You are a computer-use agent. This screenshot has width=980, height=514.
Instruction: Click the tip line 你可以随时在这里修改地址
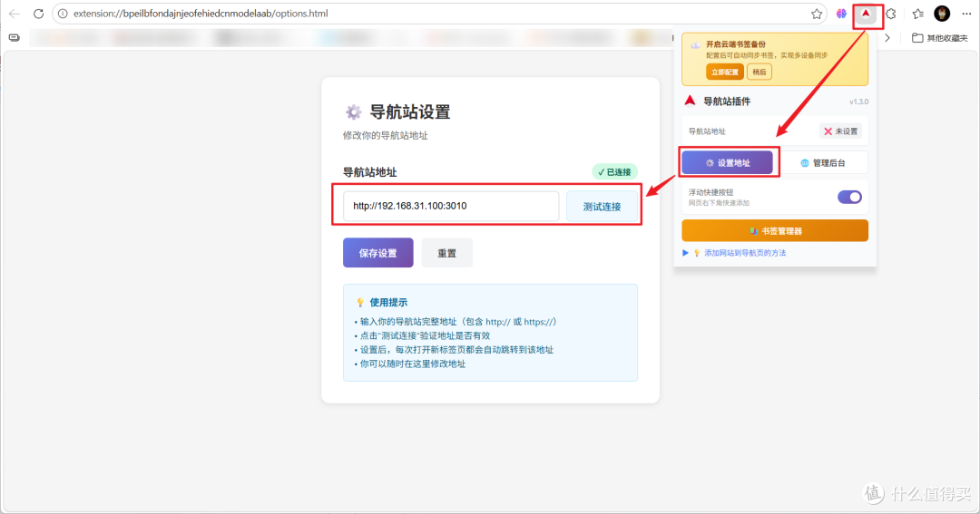tap(413, 364)
